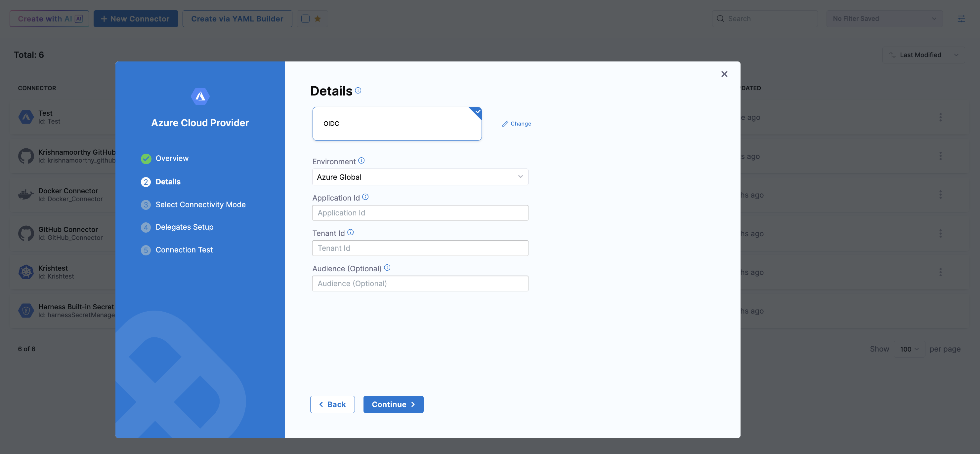Select the Details step
The image size is (980, 454).
pyautogui.click(x=168, y=182)
